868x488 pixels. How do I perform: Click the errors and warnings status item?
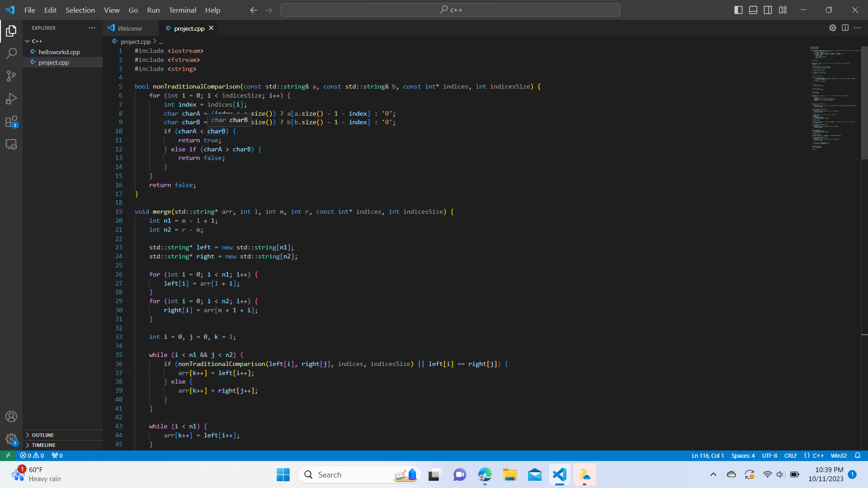pos(32,455)
